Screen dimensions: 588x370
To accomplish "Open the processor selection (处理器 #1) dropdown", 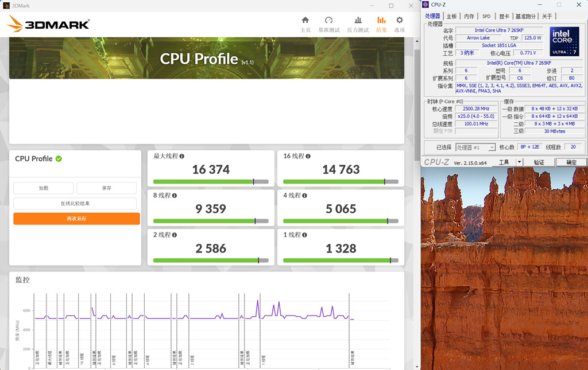I will [x=475, y=147].
